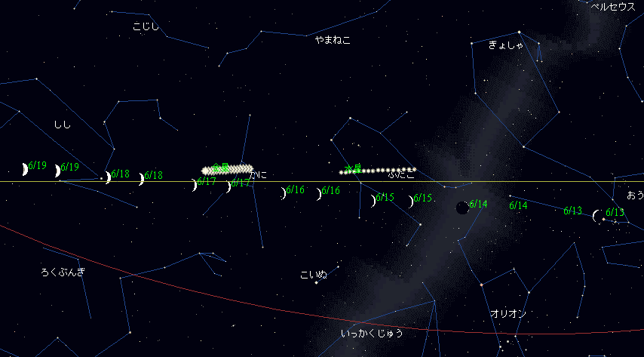Select the いっかくじゅう constellation label
This screenshot has height=357, width=644.
pyautogui.click(x=372, y=333)
